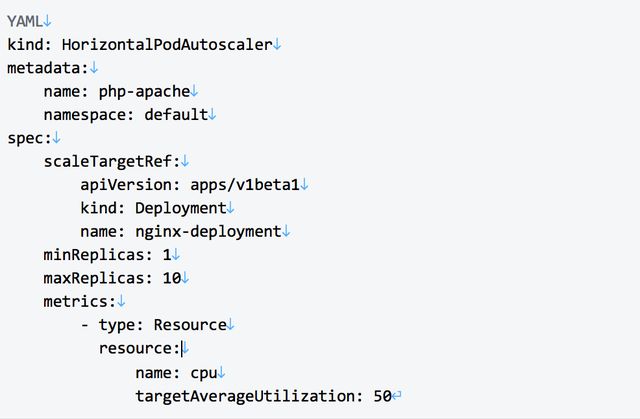The width and height of the screenshot is (640, 419).
Task: Click the utilization value 50
Action: [x=381, y=396]
